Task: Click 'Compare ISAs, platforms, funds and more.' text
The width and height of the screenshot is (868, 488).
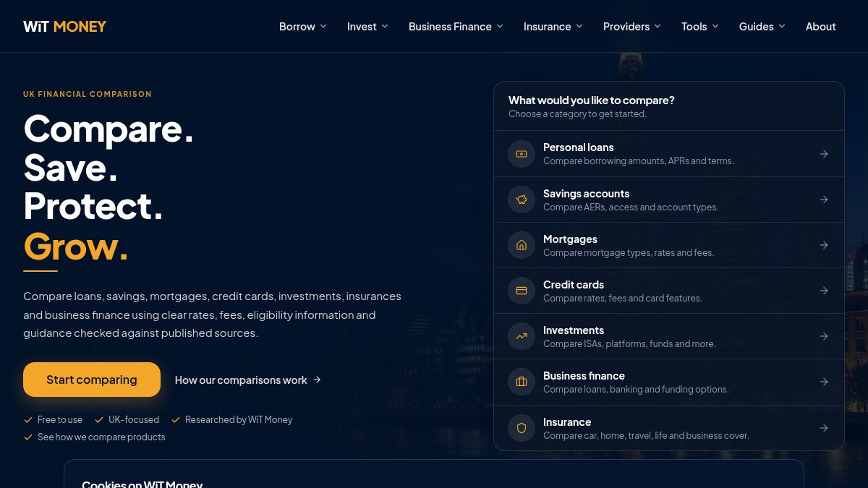Action: tap(629, 344)
